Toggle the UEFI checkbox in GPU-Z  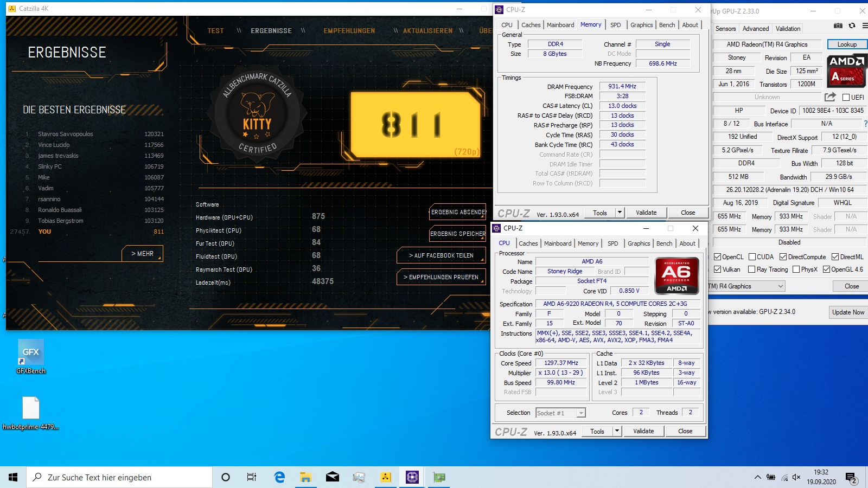[846, 98]
